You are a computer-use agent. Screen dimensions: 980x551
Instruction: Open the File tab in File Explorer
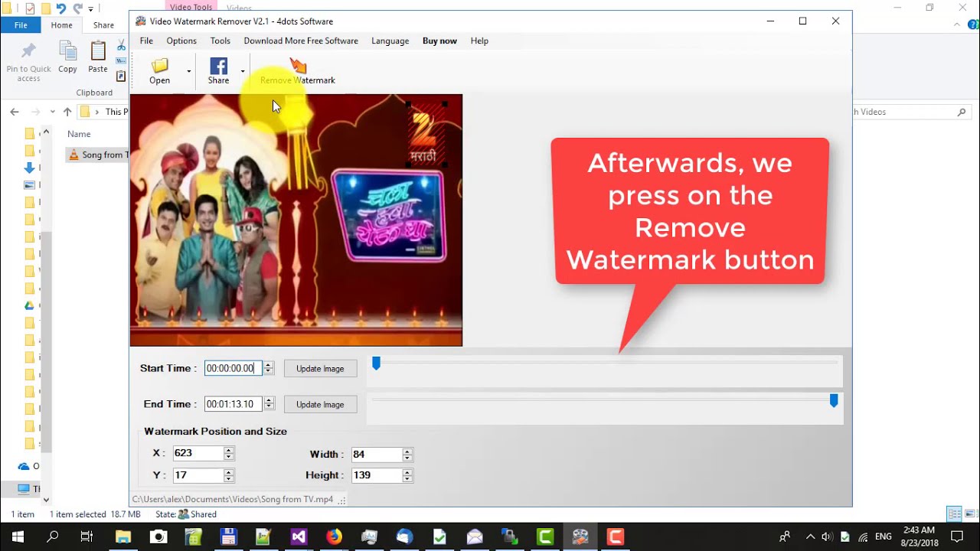pos(21,25)
